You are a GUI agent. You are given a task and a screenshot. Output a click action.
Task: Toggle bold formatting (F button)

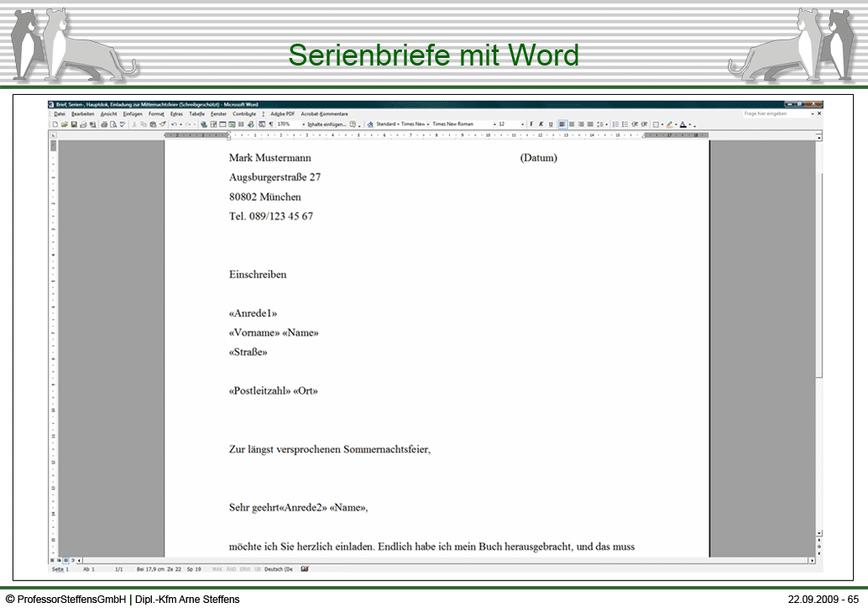(531, 124)
